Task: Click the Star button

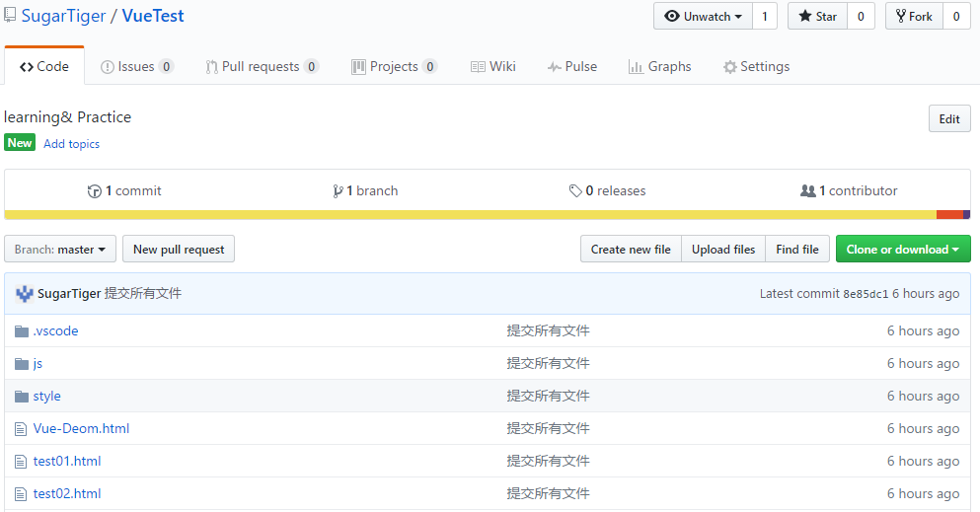Action: click(817, 16)
